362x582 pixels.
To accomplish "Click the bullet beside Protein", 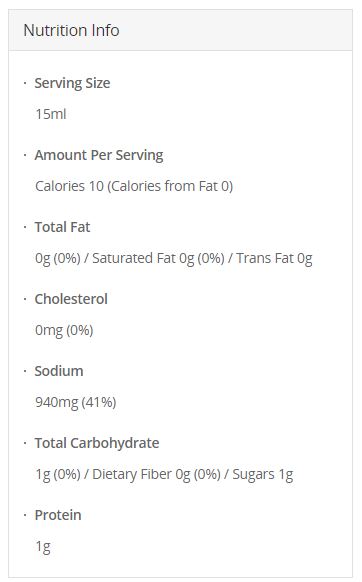I will point(25,515).
